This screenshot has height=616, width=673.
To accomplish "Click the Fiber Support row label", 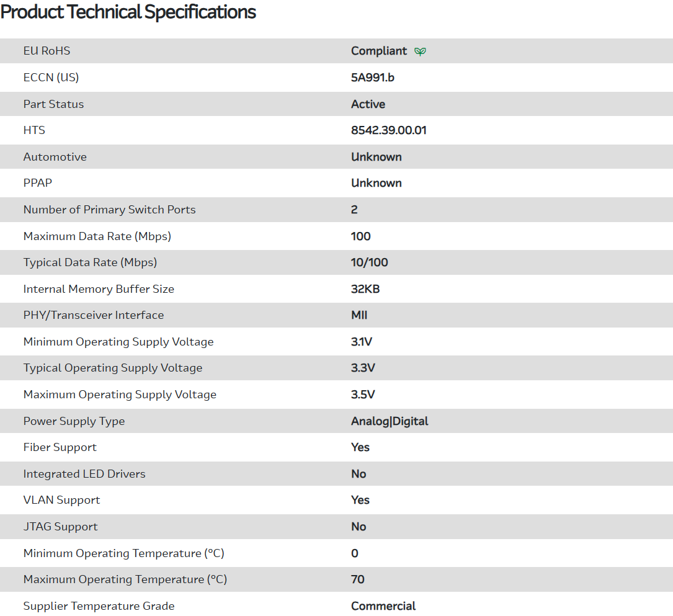I will 60,447.
